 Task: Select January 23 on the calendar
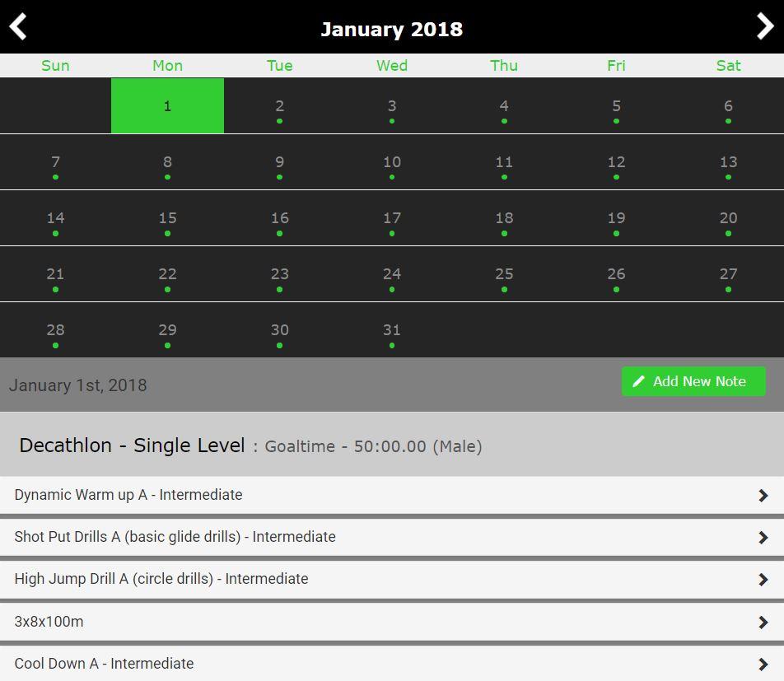pos(279,274)
